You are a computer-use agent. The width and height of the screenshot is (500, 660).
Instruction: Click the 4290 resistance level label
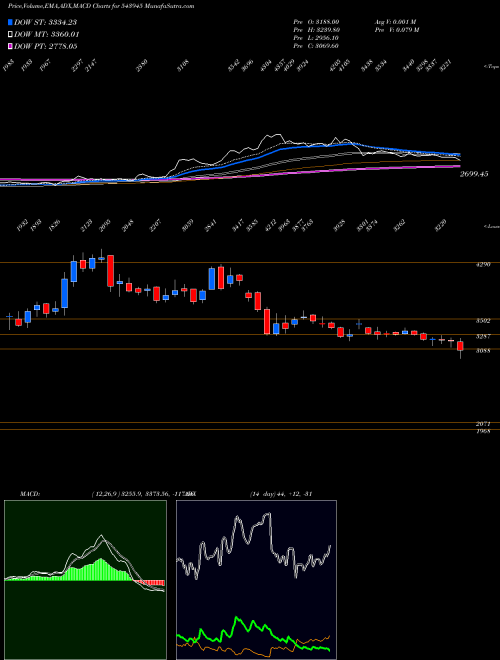pos(483,264)
